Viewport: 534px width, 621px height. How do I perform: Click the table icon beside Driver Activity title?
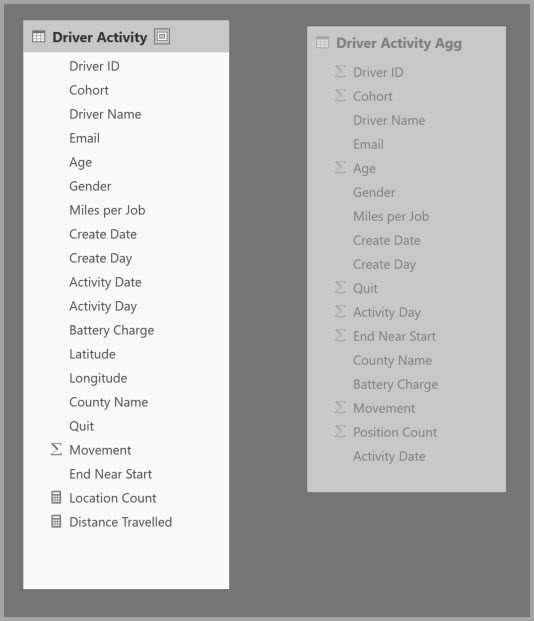click(38, 37)
